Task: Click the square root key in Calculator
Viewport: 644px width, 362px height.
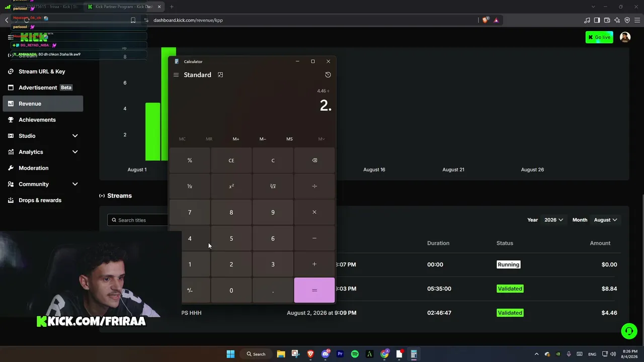Action: [273, 187]
